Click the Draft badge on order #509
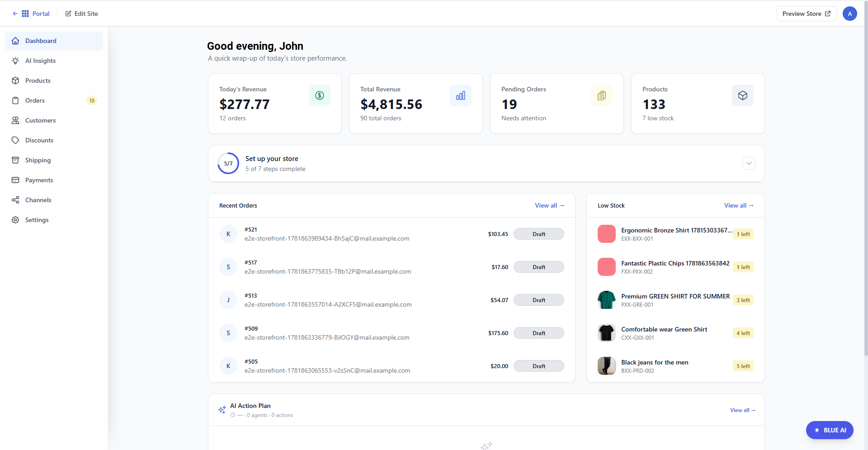This screenshot has width=868, height=450. point(539,333)
